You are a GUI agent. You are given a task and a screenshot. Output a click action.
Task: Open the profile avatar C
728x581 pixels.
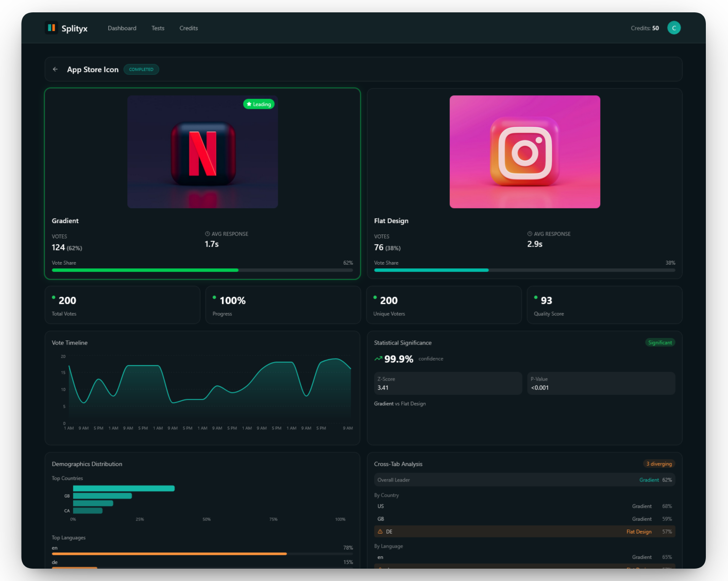(x=674, y=28)
